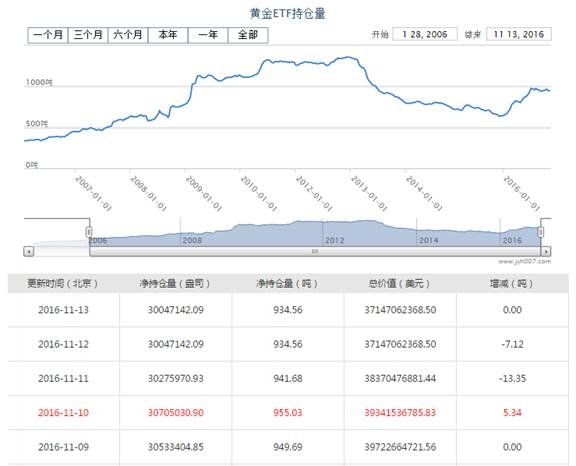The width and height of the screenshot is (576, 466).
Task: Click tonnage value 955.03
Action: (288, 412)
